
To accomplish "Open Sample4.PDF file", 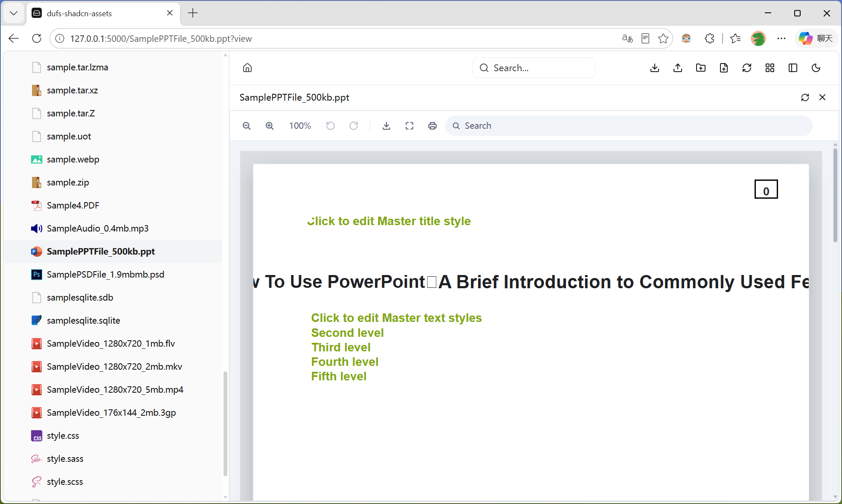I will (113, 206).
